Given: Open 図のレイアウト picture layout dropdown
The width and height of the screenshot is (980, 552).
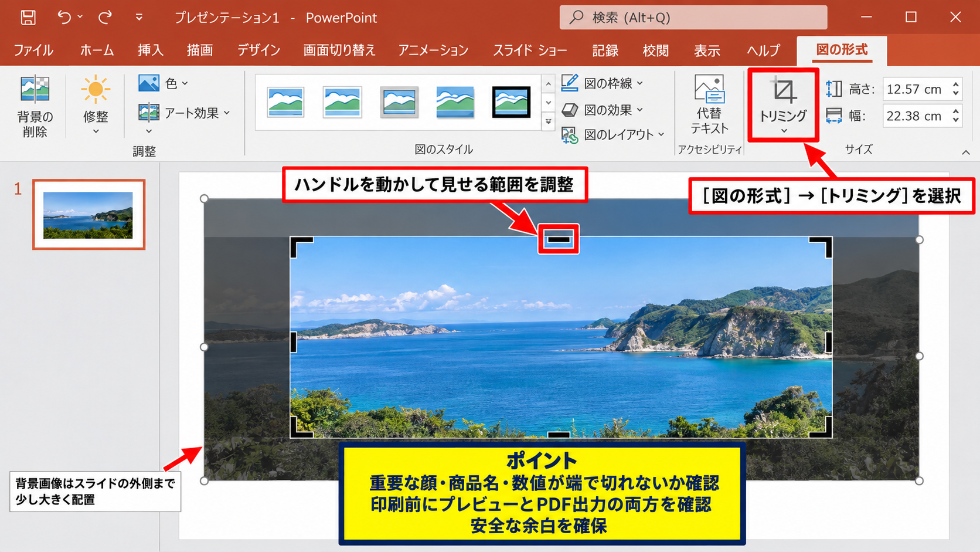Looking at the screenshot, I should 613,134.
